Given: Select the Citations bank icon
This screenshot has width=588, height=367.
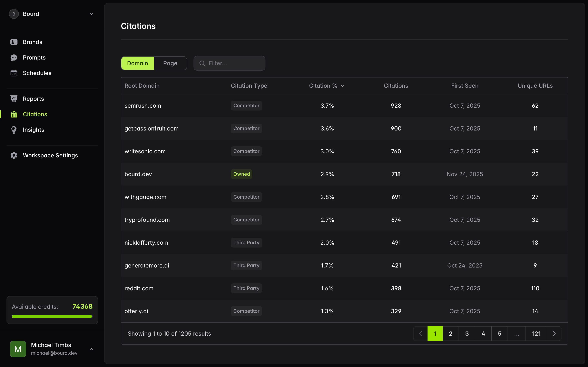Looking at the screenshot, I should click(x=14, y=114).
